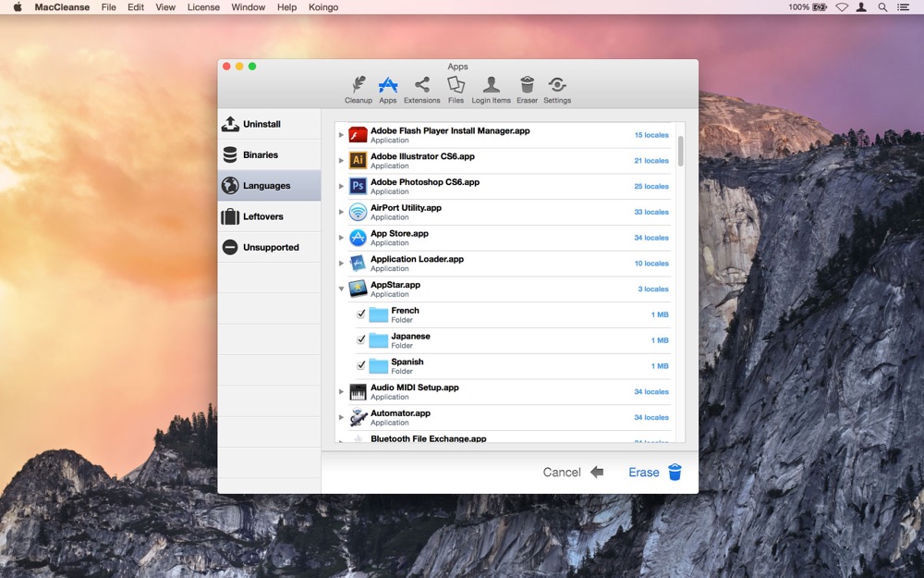Viewport: 924px width, 578px height.
Task: Uncheck the French language checkbox
Action: pos(360,314)
